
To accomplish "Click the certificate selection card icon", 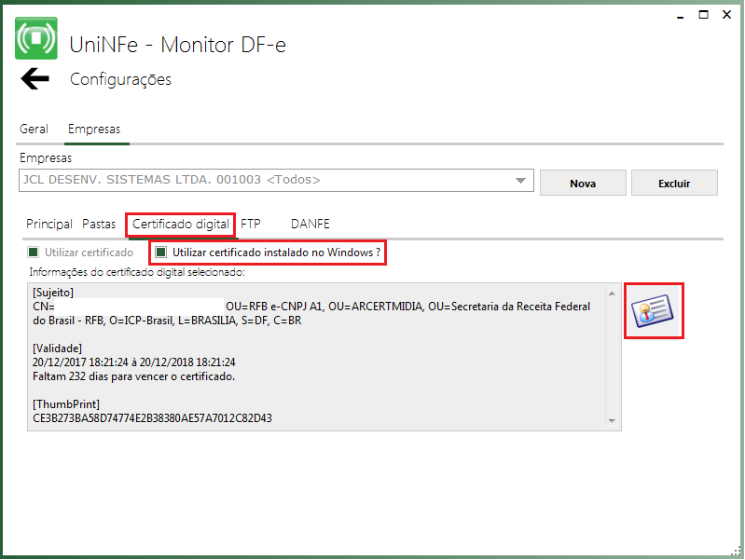I will 653,310.
